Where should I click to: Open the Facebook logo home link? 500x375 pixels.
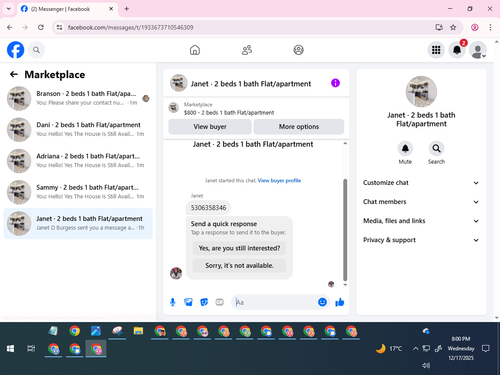(x=15, y=50)
